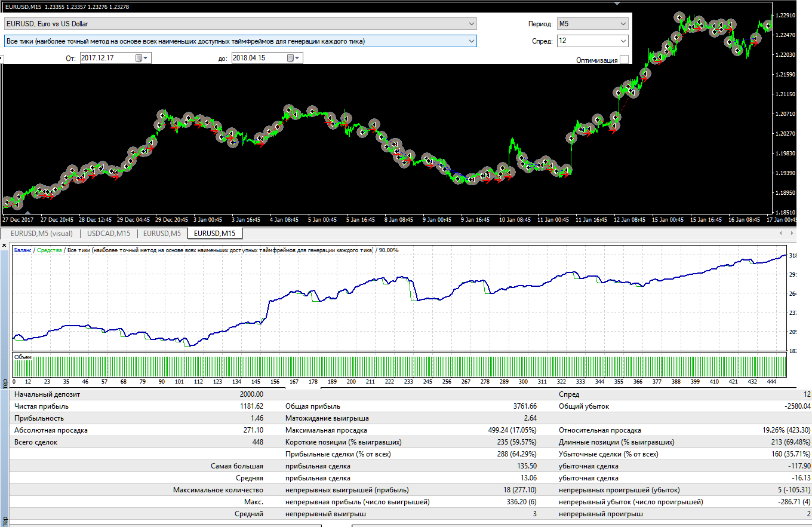Viewport: 812px width, 527px height.
Task: Click the average profitable trade value 13.06
Action: point(528,478)
